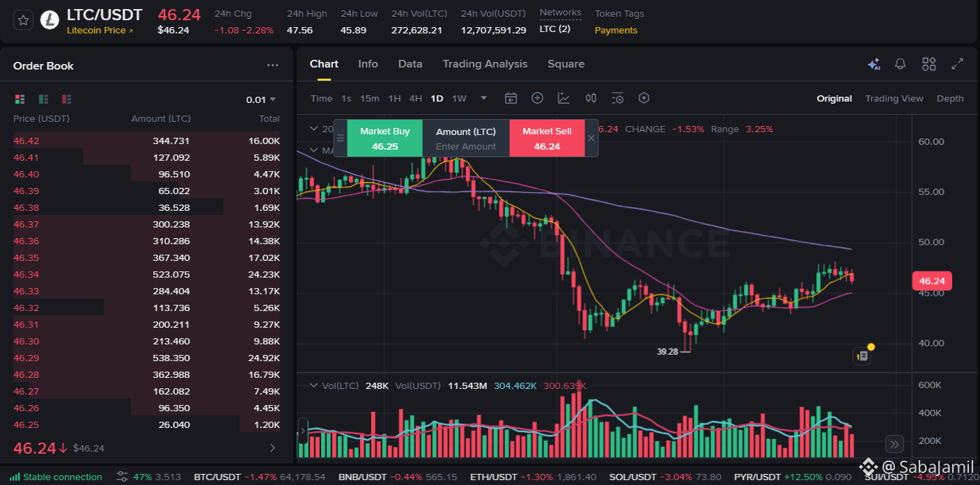The width and height of the screenshot is (980, 485).
Task: Click the Litecoin logo icon
Action: [x=49, y=20]
